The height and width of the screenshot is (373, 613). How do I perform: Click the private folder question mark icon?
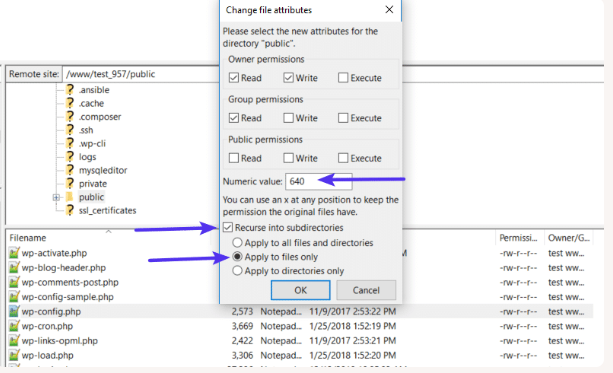(x=70, y=183)
